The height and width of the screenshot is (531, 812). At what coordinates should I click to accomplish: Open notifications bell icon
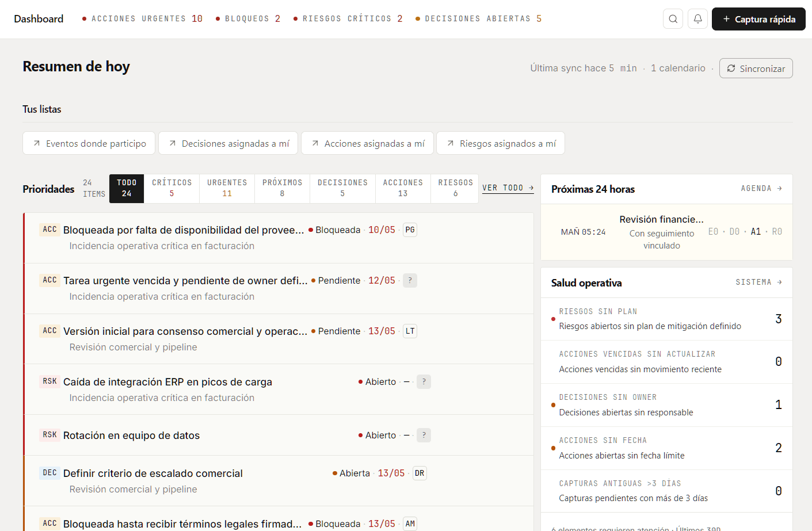[x=697, y=19]
